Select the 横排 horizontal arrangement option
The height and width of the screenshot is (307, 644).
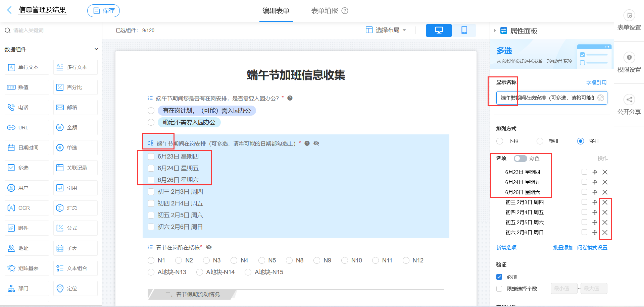(540, 141)
